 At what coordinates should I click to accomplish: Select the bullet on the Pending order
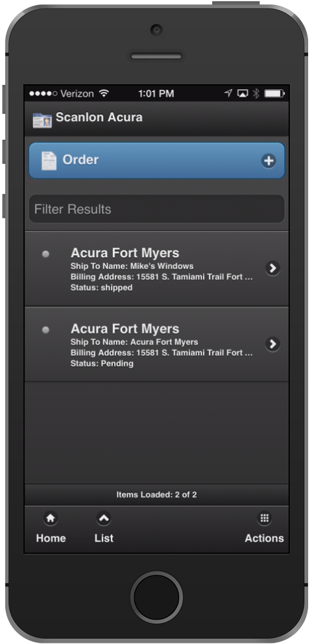click(45, 329)
